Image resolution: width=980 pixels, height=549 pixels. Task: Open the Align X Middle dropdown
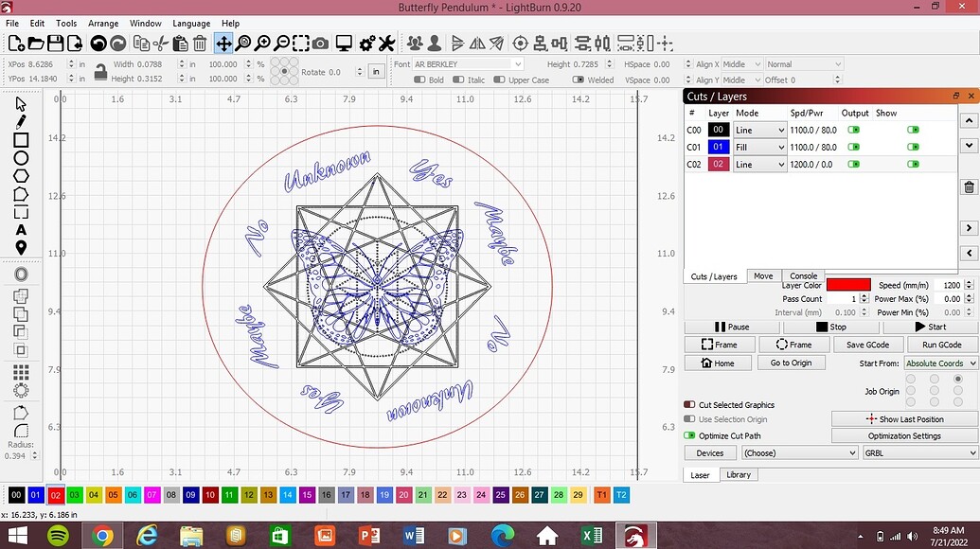pos(742,63)
